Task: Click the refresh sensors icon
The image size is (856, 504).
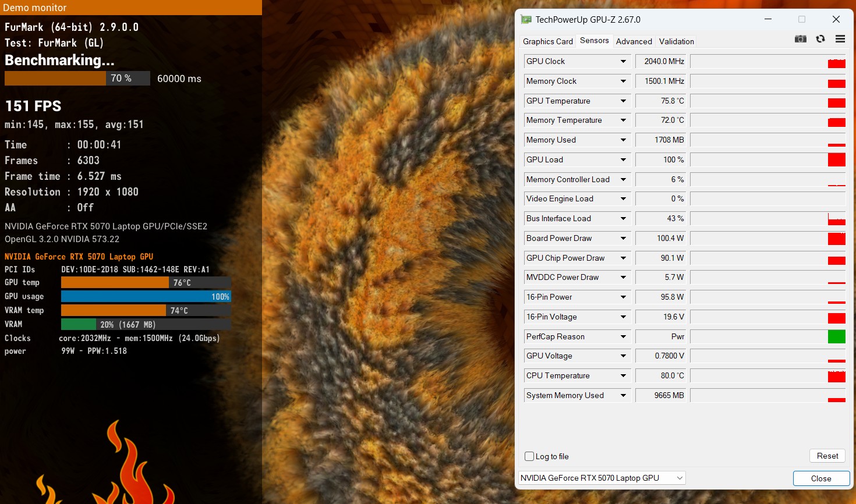Action: click(820, 39)
